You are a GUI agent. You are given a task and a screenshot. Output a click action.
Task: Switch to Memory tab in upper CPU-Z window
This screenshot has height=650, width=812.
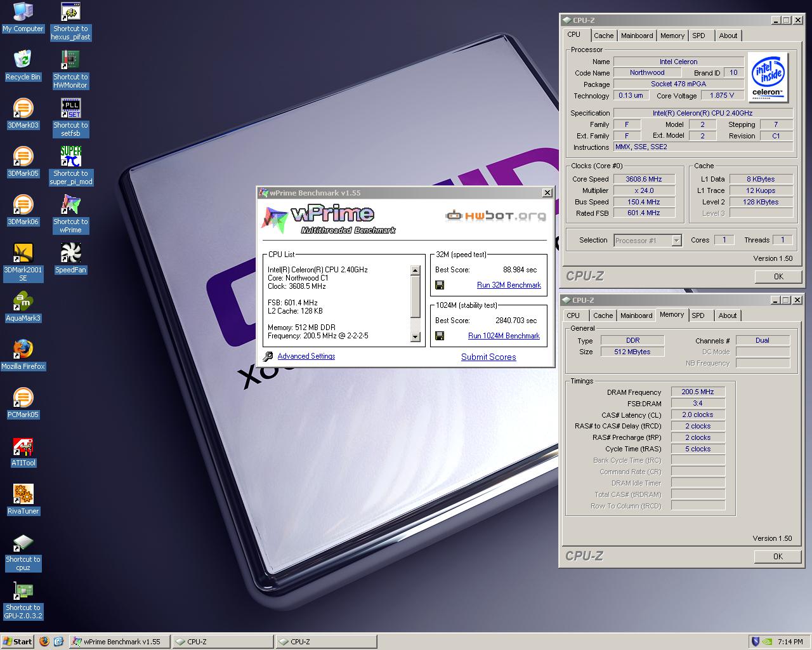pyautogui.click(x=672, y=36)
